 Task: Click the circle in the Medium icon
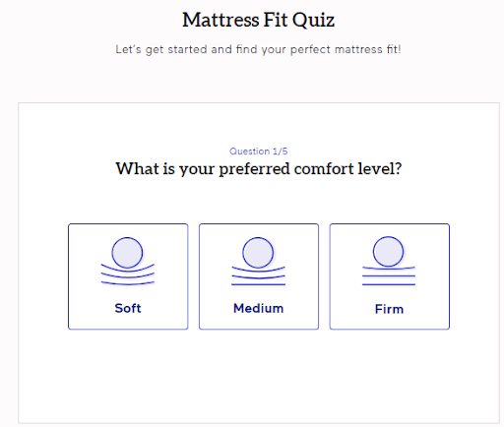258,253
